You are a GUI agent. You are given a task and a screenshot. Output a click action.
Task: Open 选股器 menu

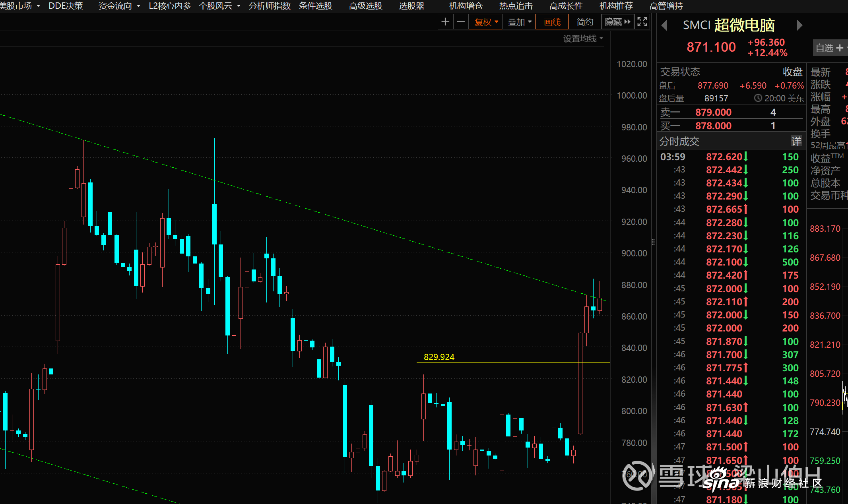(x=411, y=6)
